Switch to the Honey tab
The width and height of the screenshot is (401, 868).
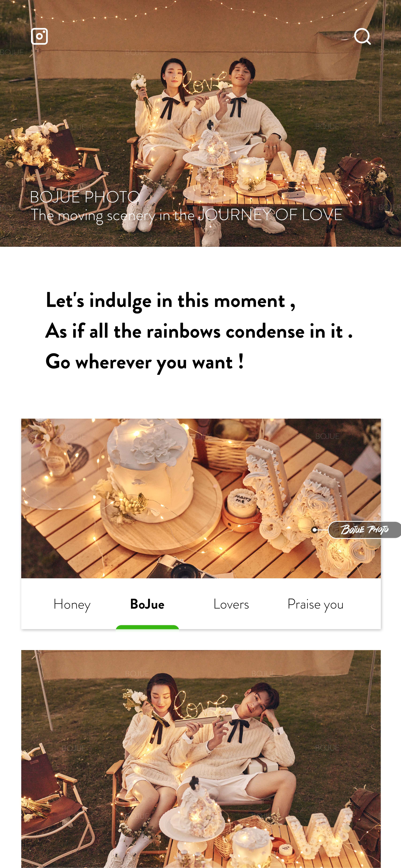72,604
